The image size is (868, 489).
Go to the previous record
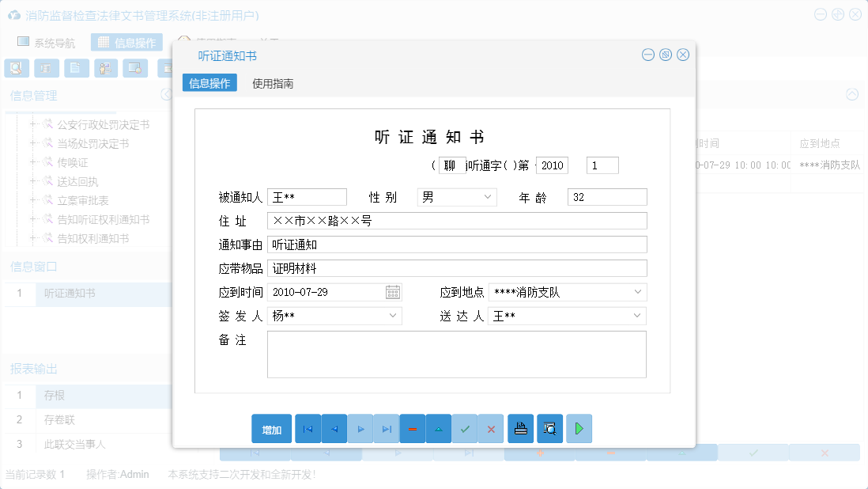(333, 428)
